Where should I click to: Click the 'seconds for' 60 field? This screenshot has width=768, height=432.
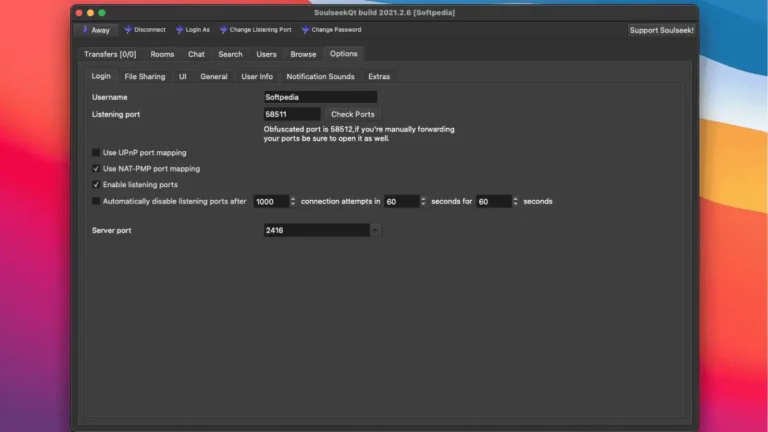click(494, 201)
